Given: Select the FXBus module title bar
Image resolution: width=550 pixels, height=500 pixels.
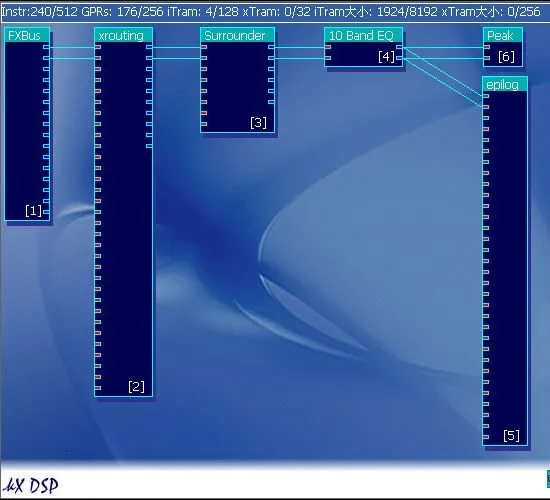Looking at the screenshot, I should (x=27, y=35).
